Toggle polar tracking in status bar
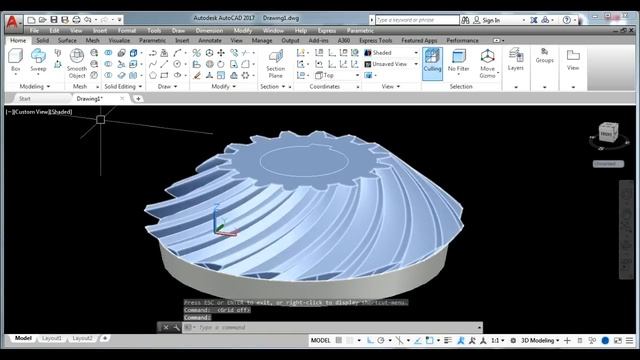The width and height of the screenshot is (640, 360). (x=381, y=340)
